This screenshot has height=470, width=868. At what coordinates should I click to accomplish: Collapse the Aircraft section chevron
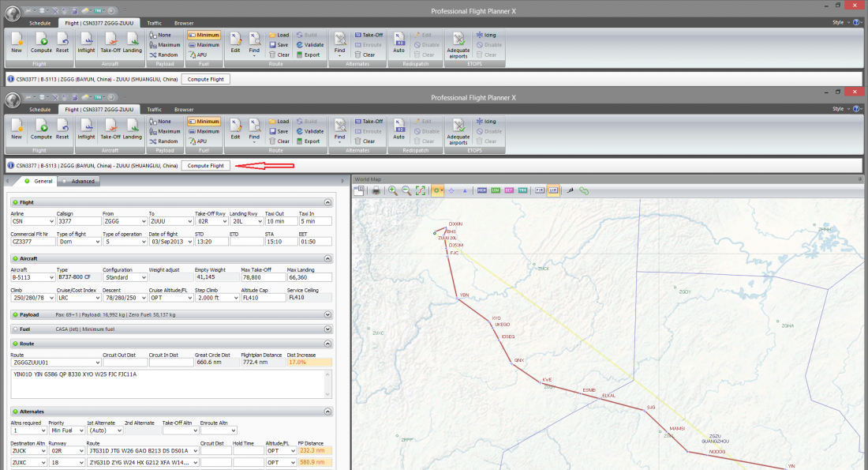pos(327,258)
